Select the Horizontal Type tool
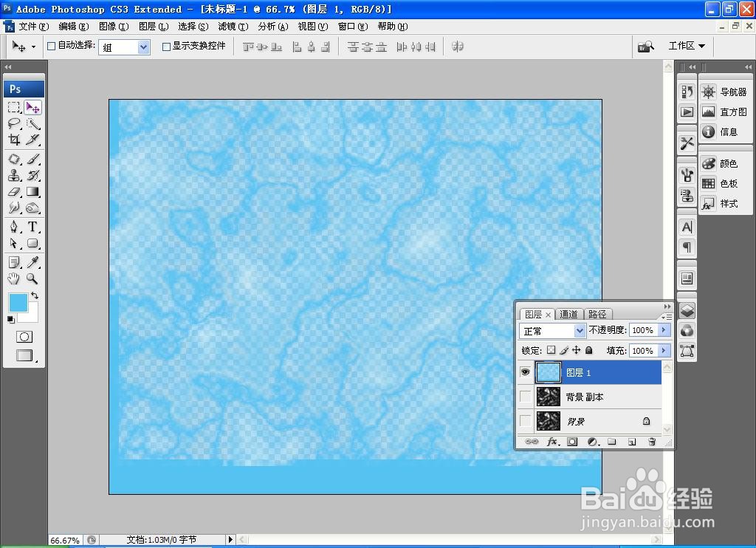The height and width of the screenshot is (548, 756). (32, 227)
